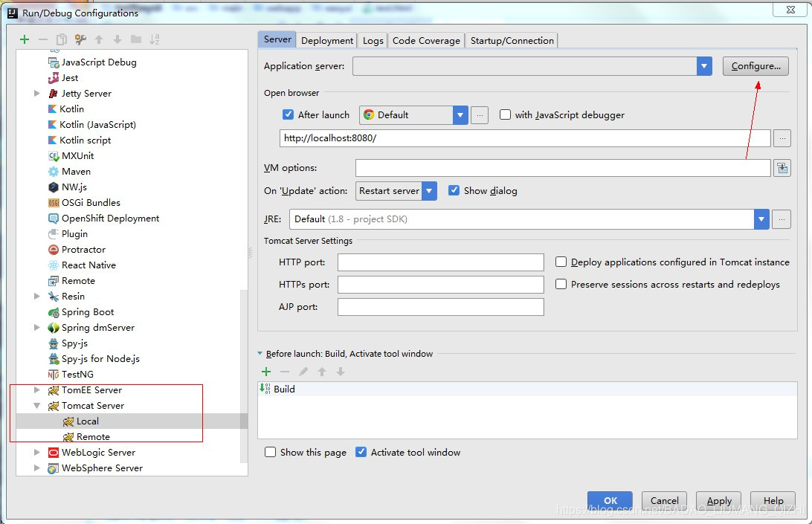Collapse the Tomcat Server node

coord(36,406)
